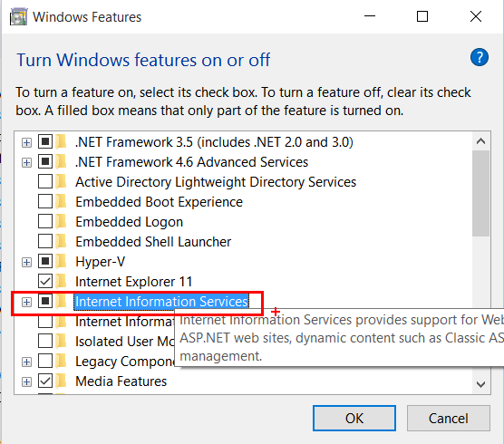
Task: Maximize the Windows Features window
Action: click(422, 16)
